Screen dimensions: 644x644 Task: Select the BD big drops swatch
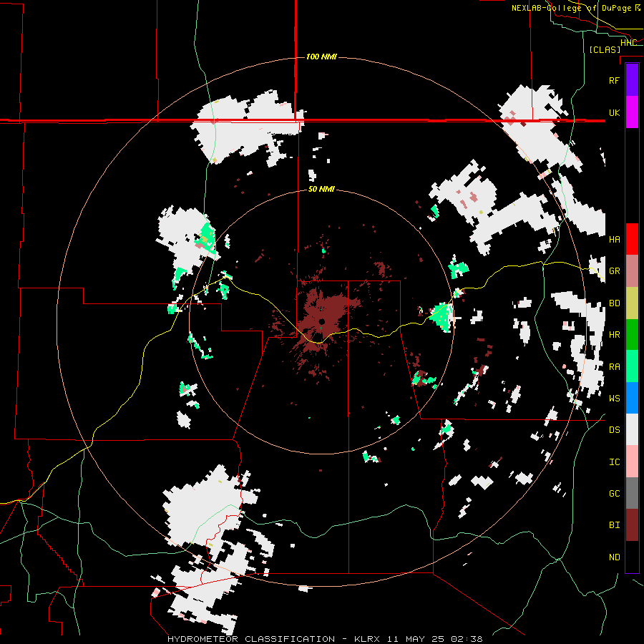632,303
